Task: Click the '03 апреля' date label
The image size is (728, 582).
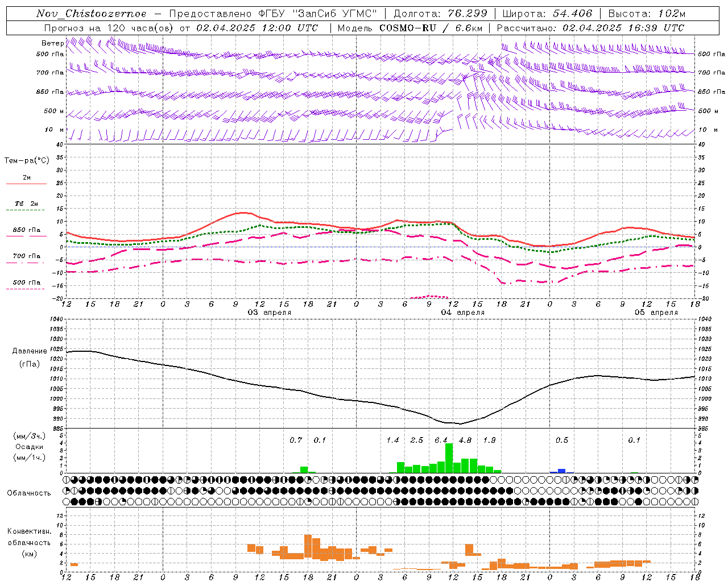Action: click(x=269, y=312)
